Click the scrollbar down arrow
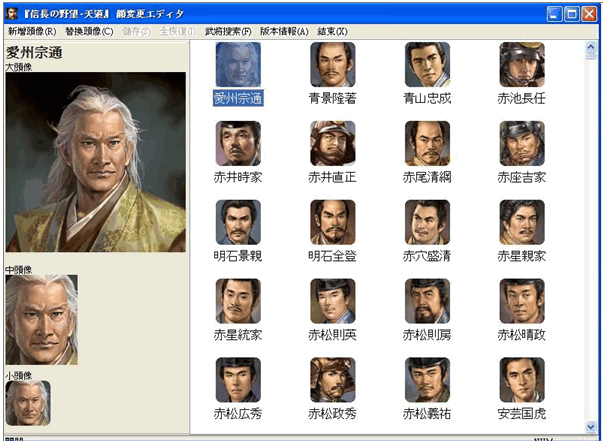Viewport: 603px width, 441px height. pos(591,426)
